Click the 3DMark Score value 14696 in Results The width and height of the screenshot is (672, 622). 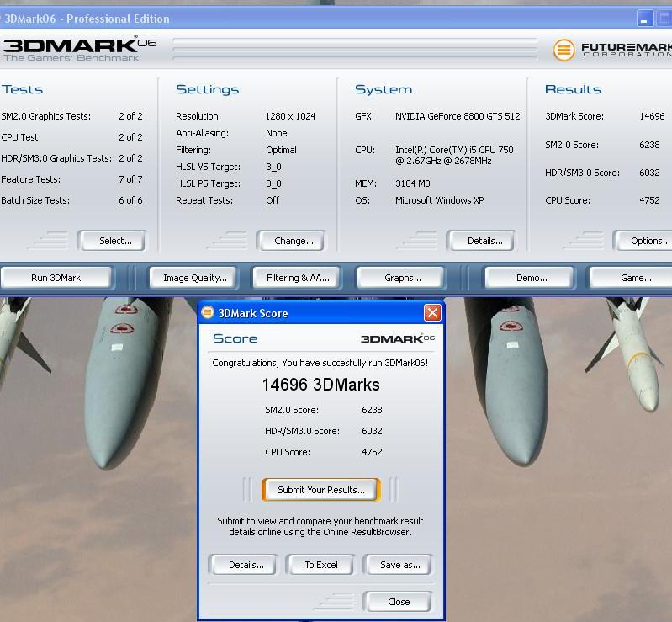[x=652, y=116]
